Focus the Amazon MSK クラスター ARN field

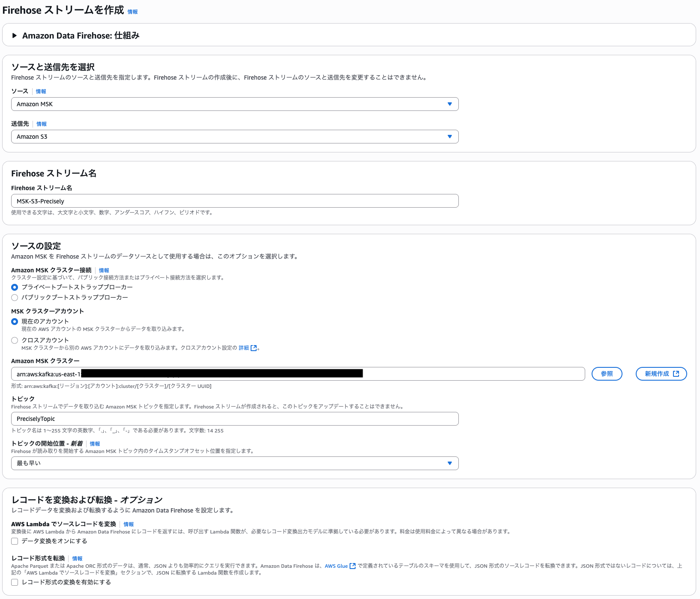[298, 374]
